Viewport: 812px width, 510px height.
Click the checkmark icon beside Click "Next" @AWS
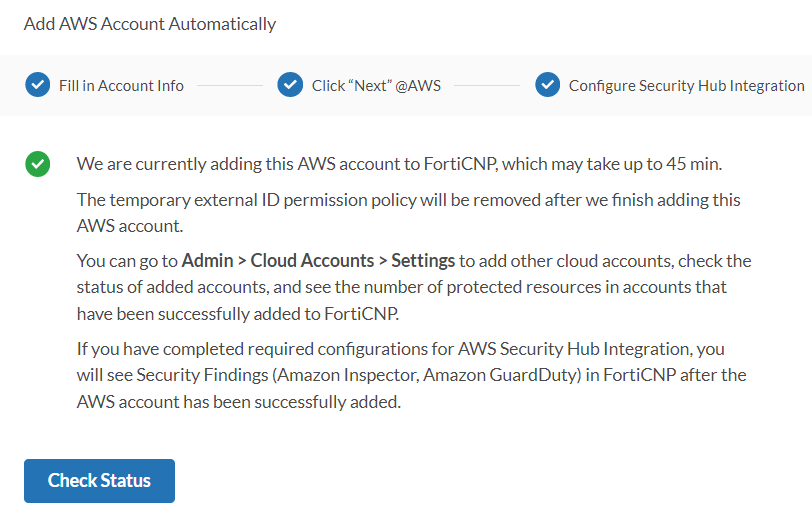[x=290, y=85]
